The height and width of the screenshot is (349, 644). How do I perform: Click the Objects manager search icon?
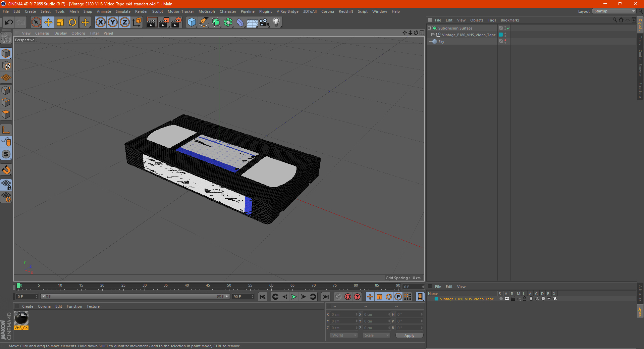(x=615, y=20)
